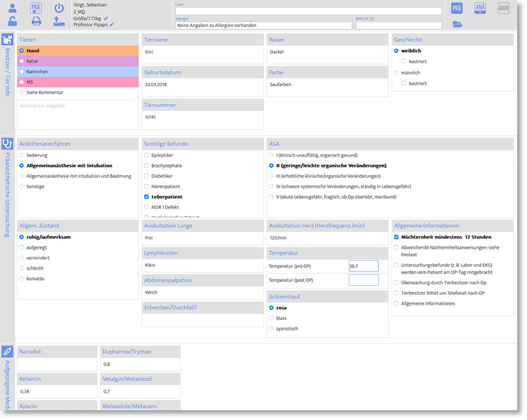
Task: Toggle the Aufgezogene Medikamente section
Action: point(7,352)
